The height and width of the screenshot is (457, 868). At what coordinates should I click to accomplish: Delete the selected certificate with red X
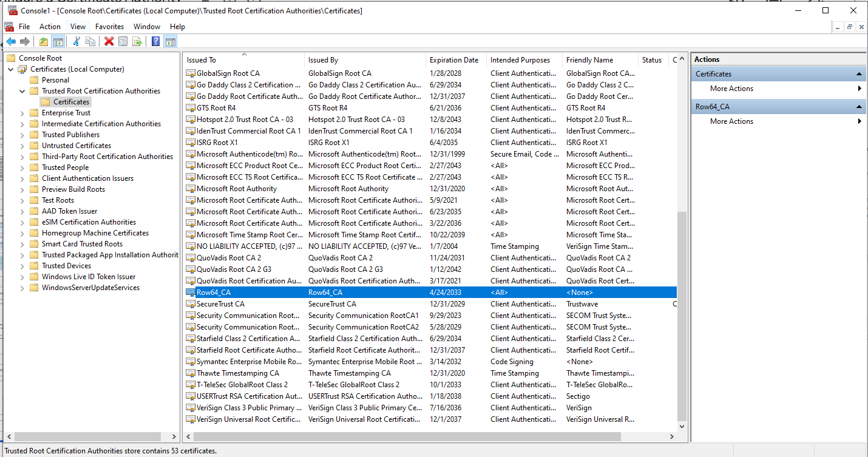[x=109, y=41]
